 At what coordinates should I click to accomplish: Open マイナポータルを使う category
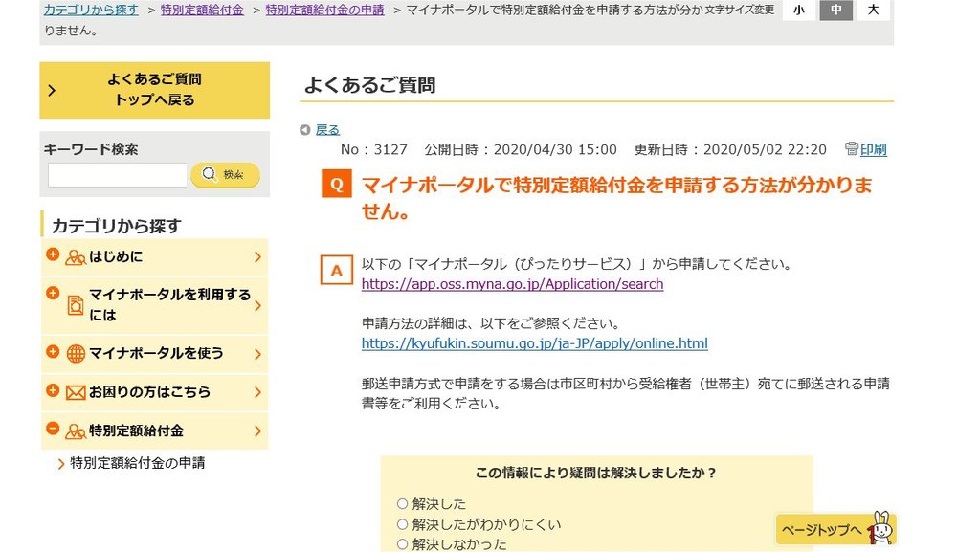(154, 354)
